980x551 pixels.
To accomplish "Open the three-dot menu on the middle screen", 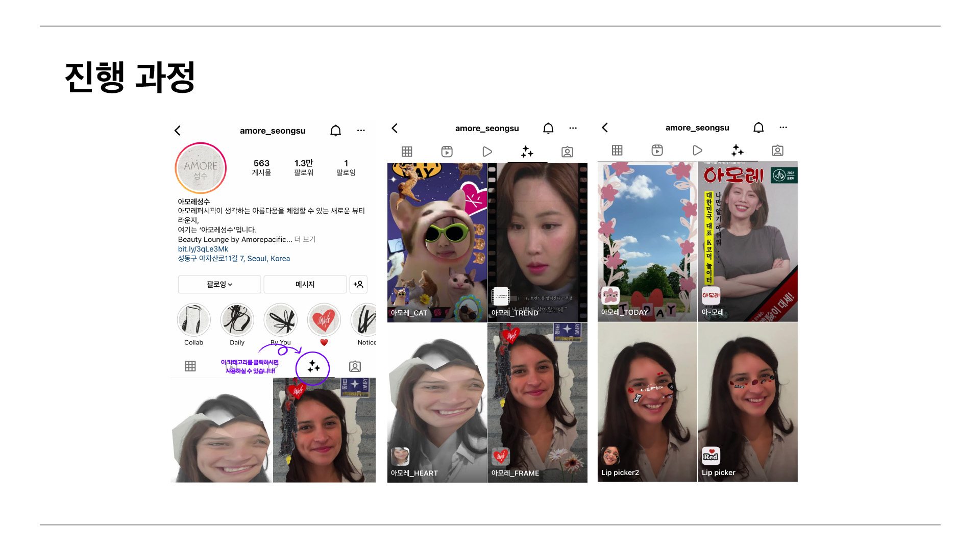I will [573, 128].
